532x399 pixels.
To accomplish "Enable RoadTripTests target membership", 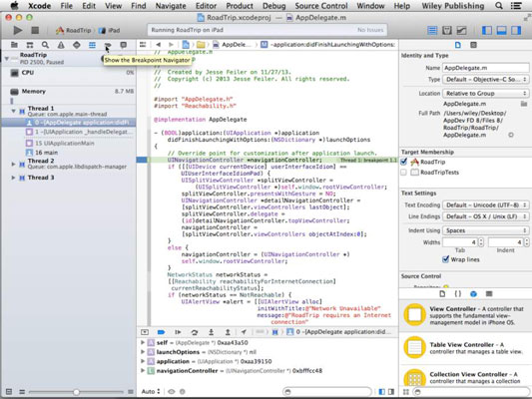I will [x=404, y=173].
